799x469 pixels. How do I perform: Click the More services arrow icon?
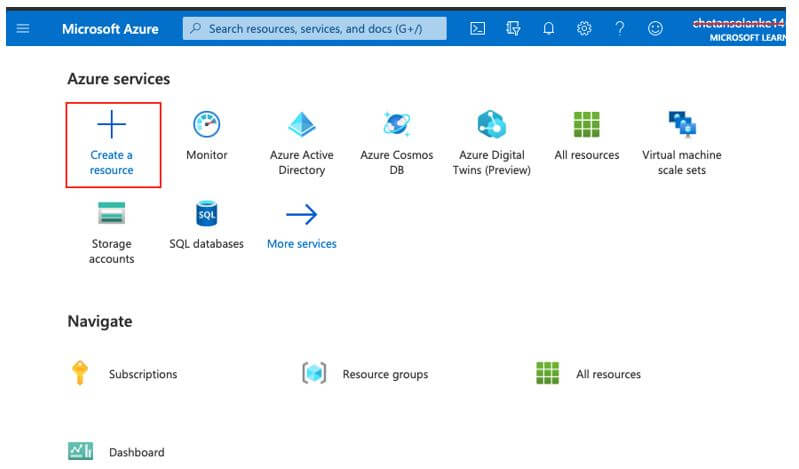(x=302, y=214)
